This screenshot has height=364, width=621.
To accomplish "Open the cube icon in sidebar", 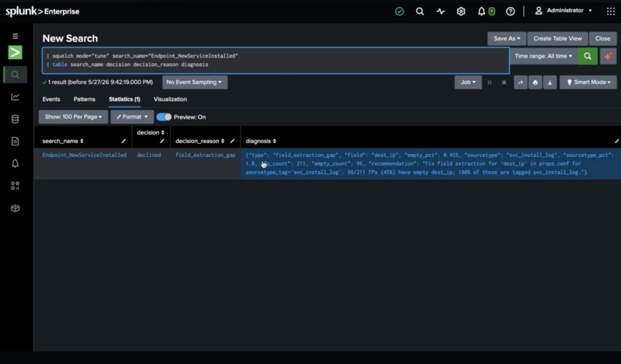I will click(x=15, y=208).
